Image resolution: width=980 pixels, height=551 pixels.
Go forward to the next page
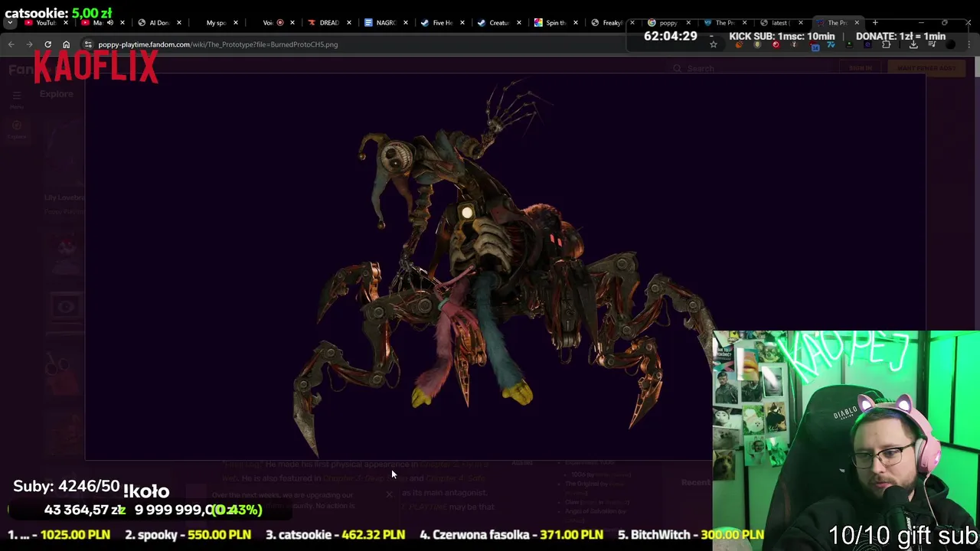[30, 44]
